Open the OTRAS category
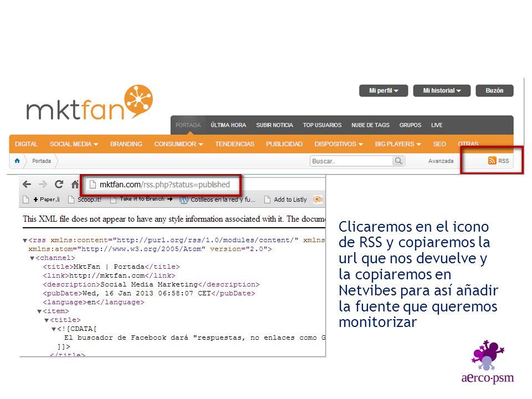The height and width of the screenshot is (399, 532). click(x=468, y=144)
